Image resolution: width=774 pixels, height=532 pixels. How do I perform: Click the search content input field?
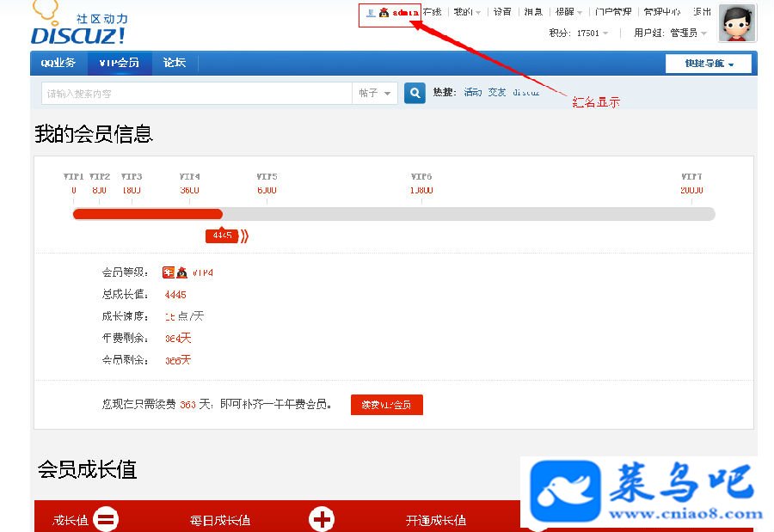196,93
